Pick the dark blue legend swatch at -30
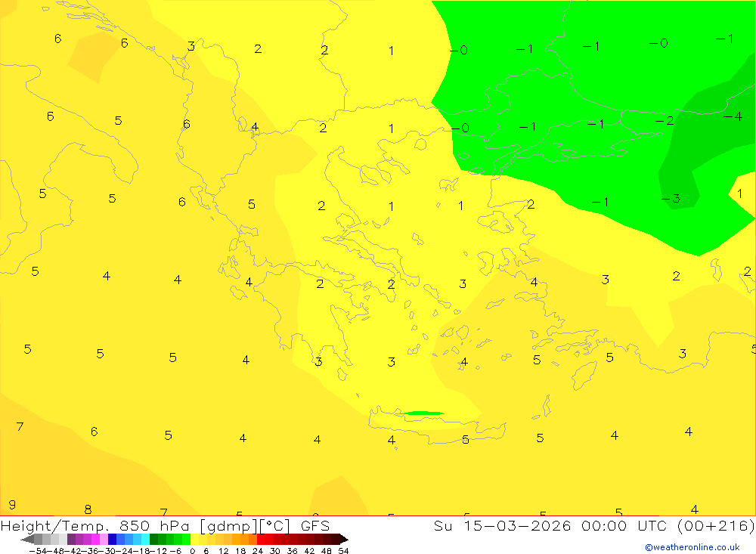This screenshot has height=554, width=756. [x=112, y=539]
